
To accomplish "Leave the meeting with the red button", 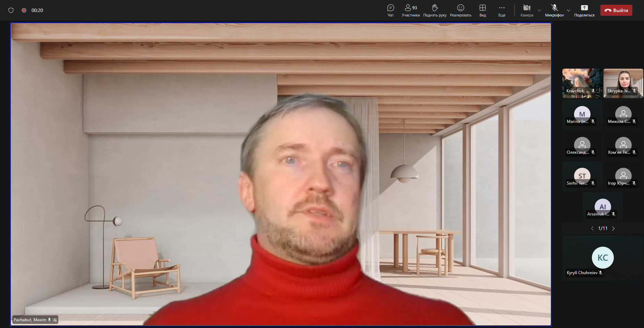I will (x=616, y=10).
